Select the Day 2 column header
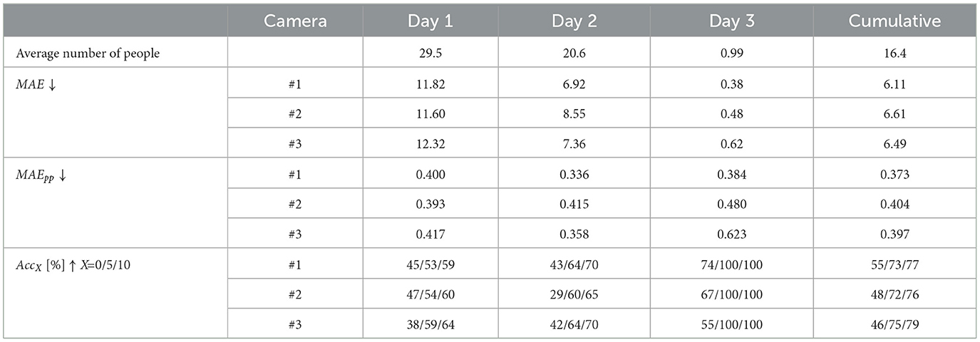Image resolution: width=980 pixels, height=342 pixels. (x=574, y=21)
